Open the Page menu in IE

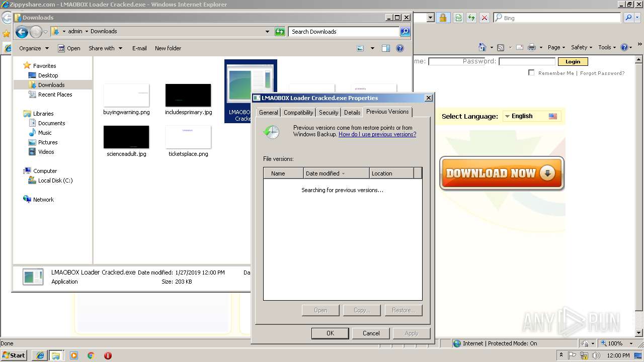tap(556, 47)
